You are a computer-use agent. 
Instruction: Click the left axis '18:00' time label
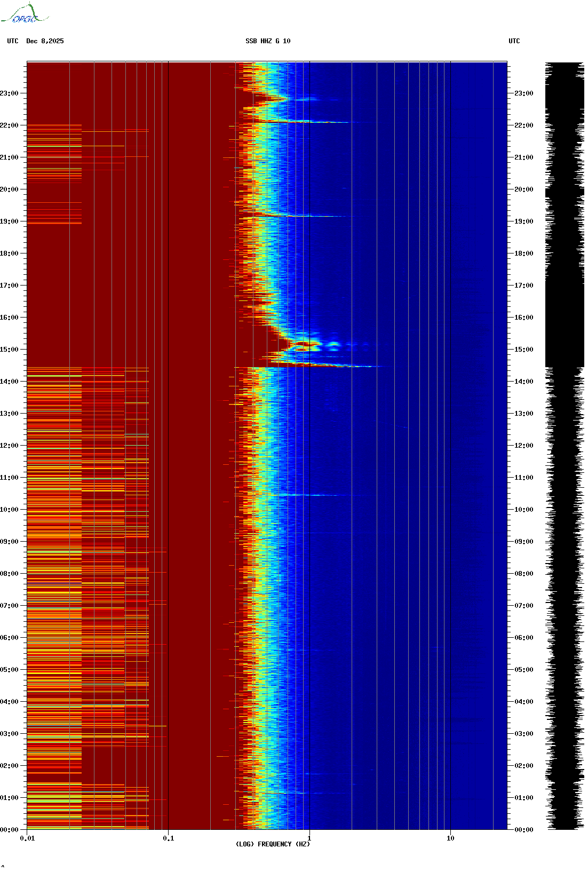[9, 253]
